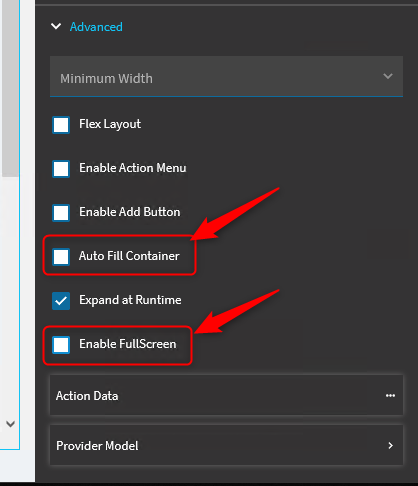
Task: Click the Auto Fill Container label
Action: pyautogui.click(x=129, y=256)
